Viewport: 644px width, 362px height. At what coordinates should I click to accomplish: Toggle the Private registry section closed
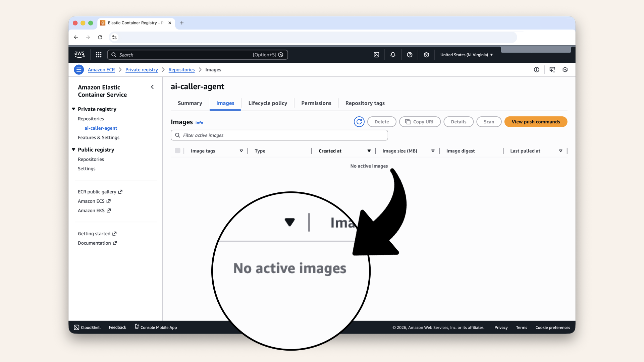(x=73, y=109)
